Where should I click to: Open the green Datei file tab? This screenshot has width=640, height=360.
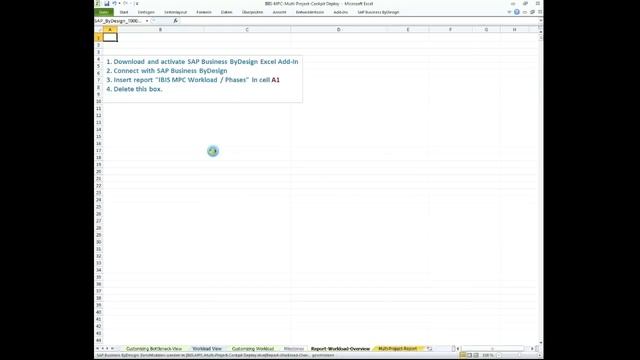(104, 12)
